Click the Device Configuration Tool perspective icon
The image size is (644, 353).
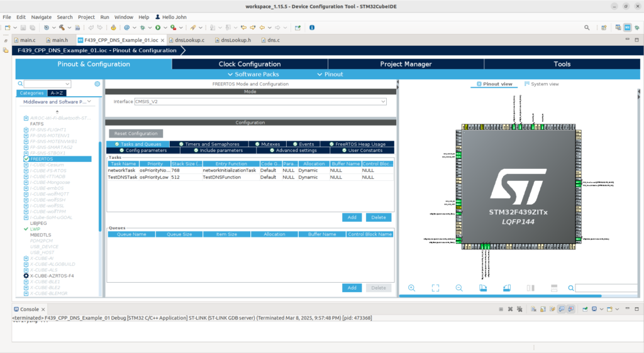click(x=627, y=28)
